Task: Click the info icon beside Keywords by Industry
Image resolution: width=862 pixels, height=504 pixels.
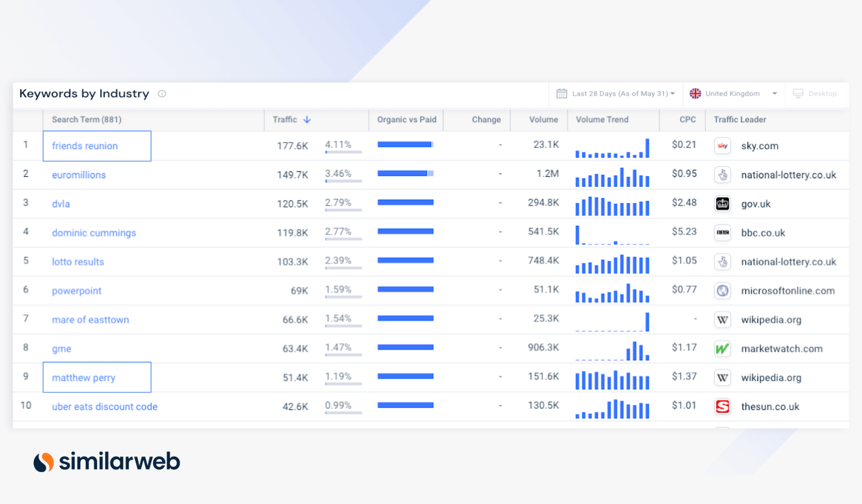Action: (162, 94)
